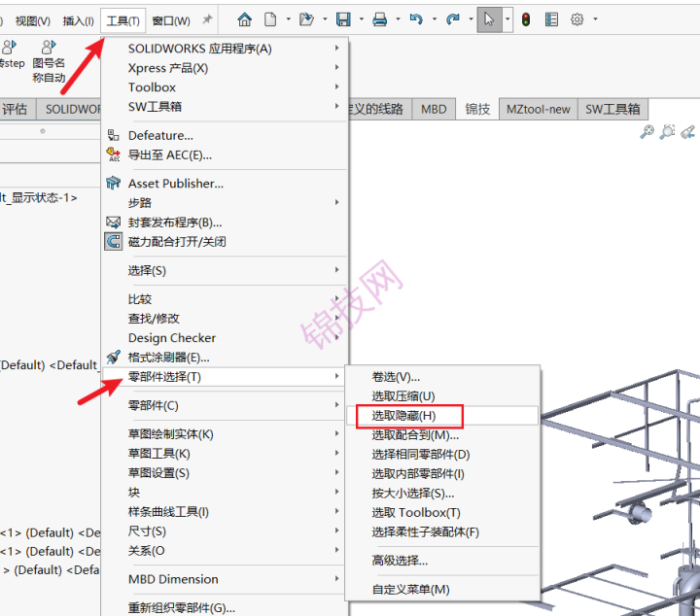Click the 图号名称自动 macro icon
This screenshot has height=616, width=700.
[x=49, y=47]
